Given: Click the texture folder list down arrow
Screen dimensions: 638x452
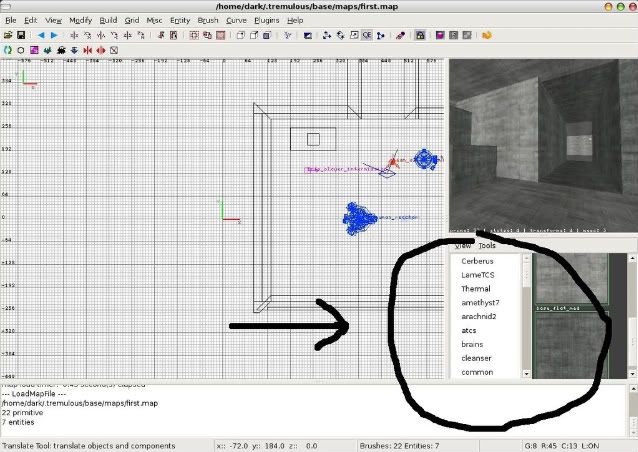Looking at the screenshot, I should pos(527,373).
